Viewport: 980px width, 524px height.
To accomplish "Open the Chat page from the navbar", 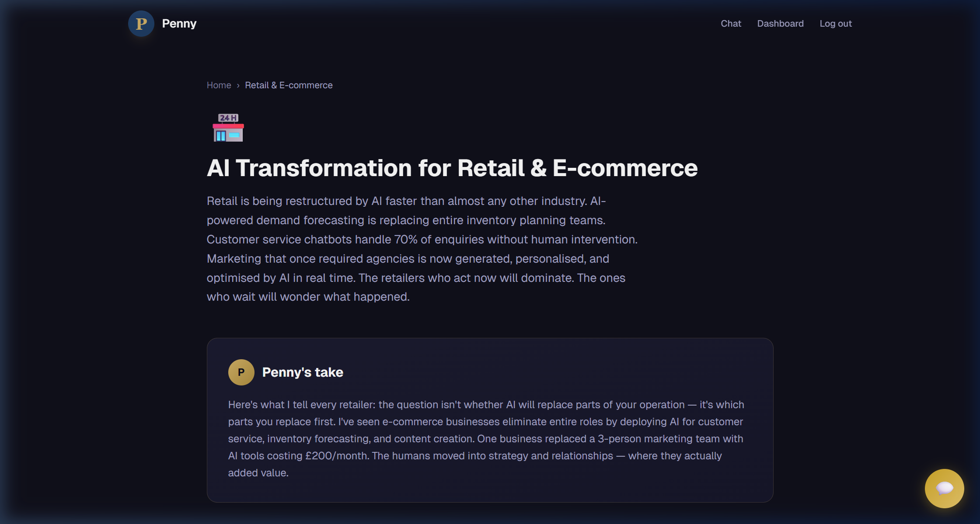I will coord(731,23).
